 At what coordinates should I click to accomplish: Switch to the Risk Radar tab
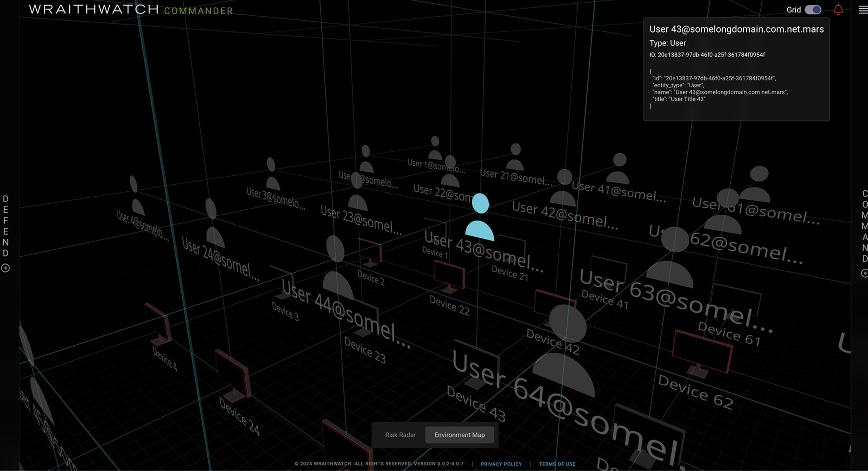coord(400,435)
